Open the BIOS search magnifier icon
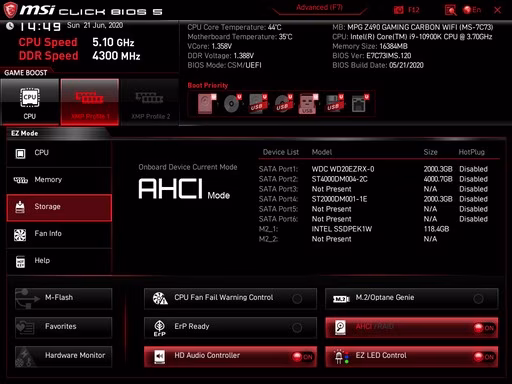The image size is (512, 384). point(450,10)
